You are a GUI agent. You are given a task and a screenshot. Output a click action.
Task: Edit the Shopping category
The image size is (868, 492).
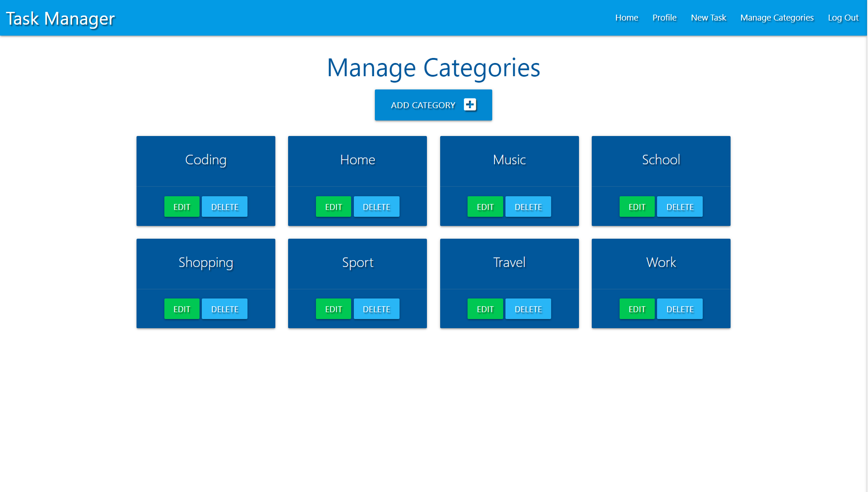(182, 309)
